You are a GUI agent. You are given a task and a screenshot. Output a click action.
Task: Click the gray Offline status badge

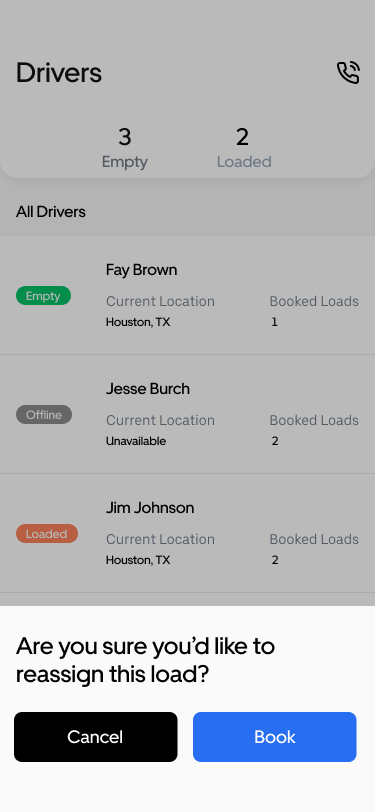click(44, 415)
